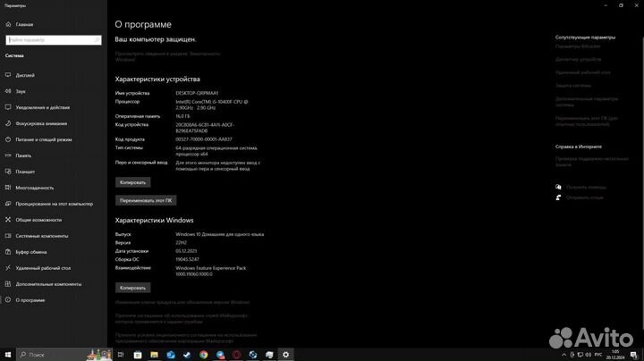
Task: Open the Windows Start menu
Action: tap(8, 354)
